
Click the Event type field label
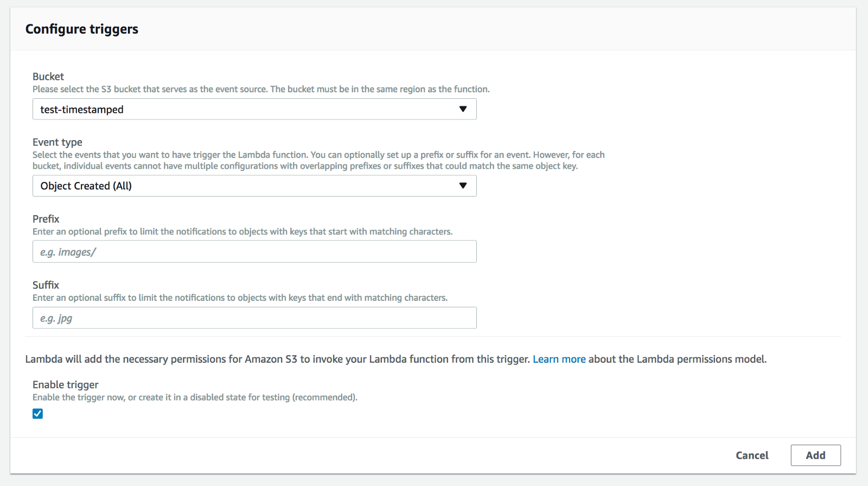[x=58, y=142]
